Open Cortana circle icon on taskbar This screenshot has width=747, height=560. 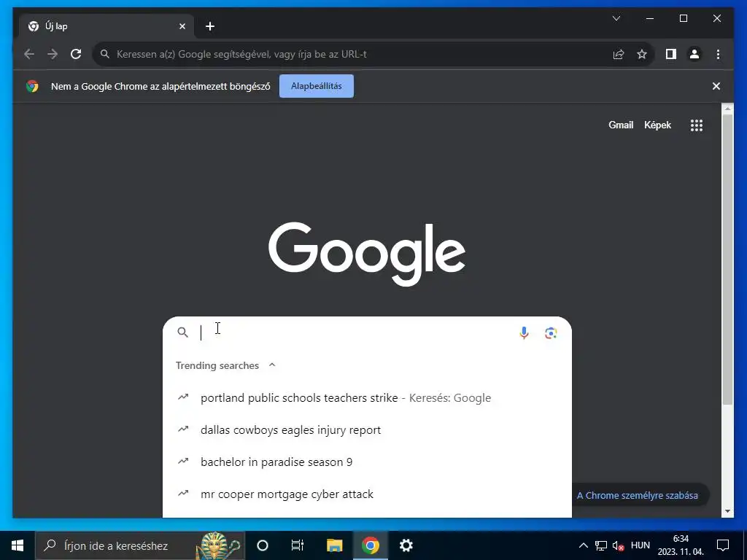[x=263, y=545]
